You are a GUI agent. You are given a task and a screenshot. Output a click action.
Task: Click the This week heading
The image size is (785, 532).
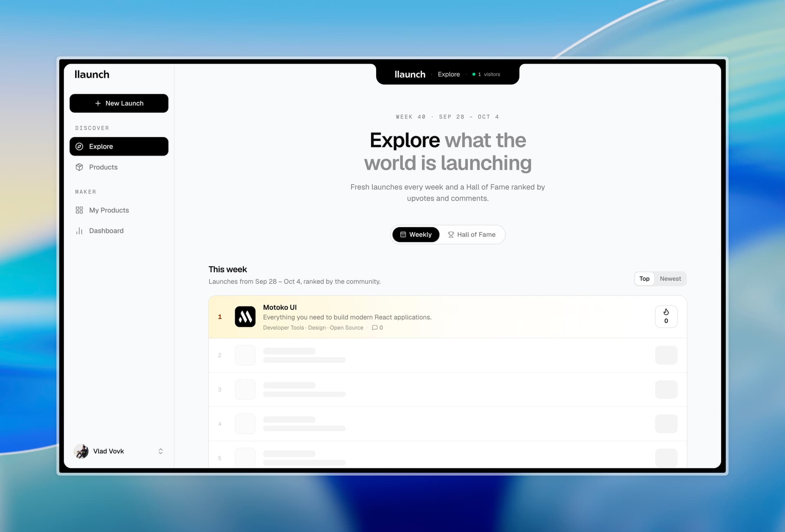pos(228,269)
